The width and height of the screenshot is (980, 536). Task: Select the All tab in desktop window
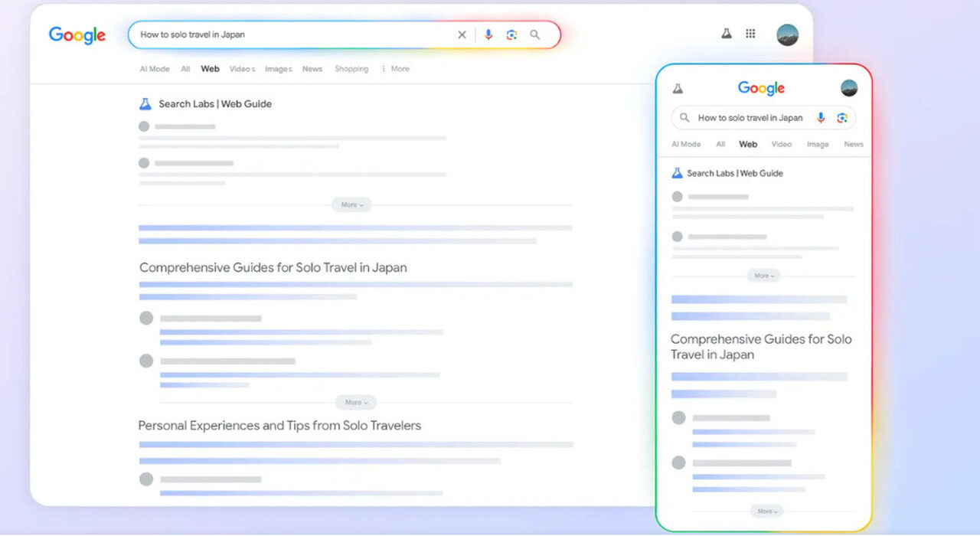click(x=185, y=69)
